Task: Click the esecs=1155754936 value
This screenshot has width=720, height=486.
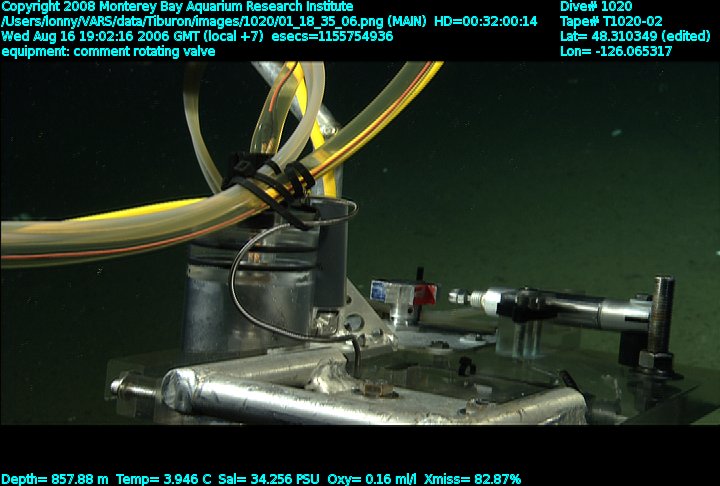Action: point(332,37)
